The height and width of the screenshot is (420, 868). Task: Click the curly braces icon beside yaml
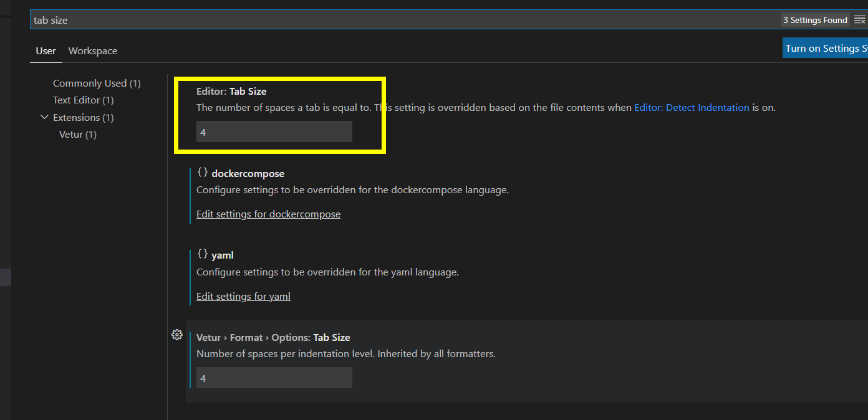[202, 254]
